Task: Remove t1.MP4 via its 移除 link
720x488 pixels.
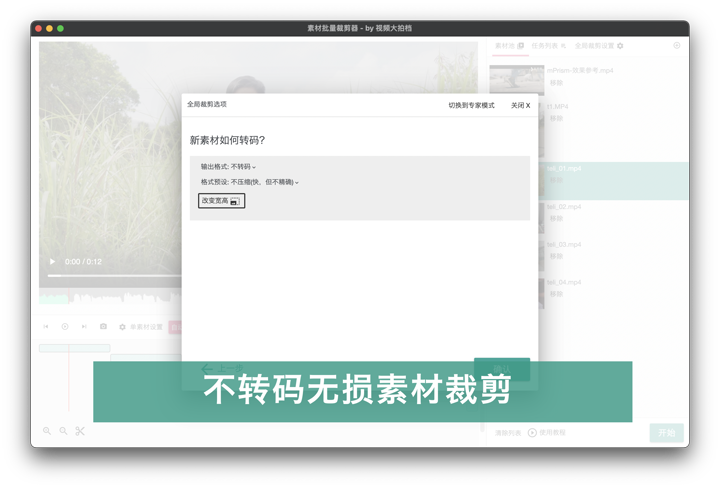Action: (x=556, y=118)
